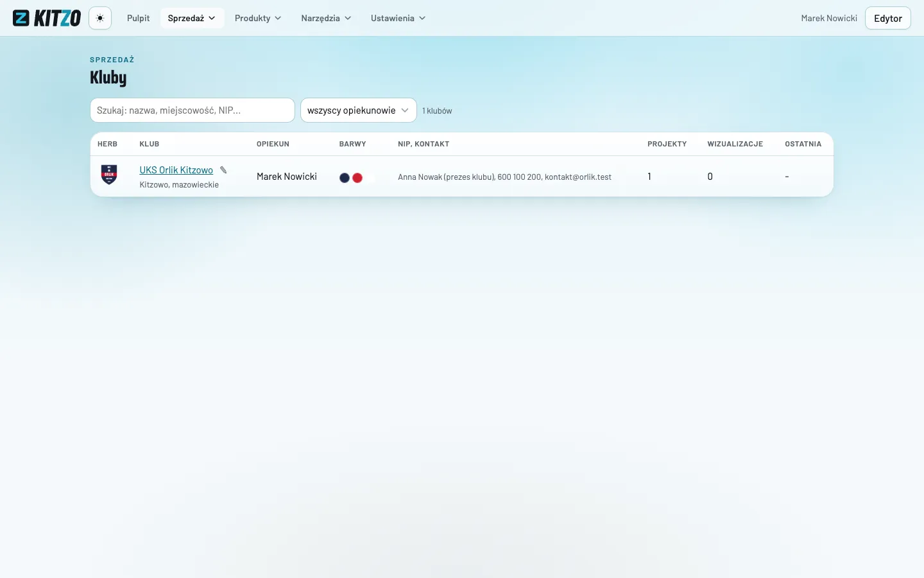Click the Barwy column header
Screen dimensions: 924x578
click(353, 144)
